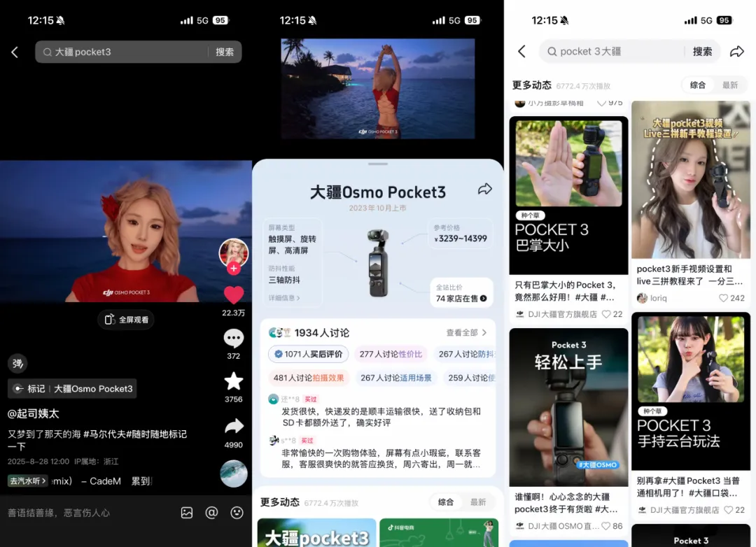Expand 查看全部 discussions
756x547 pixels.
(x=466, y=333)
